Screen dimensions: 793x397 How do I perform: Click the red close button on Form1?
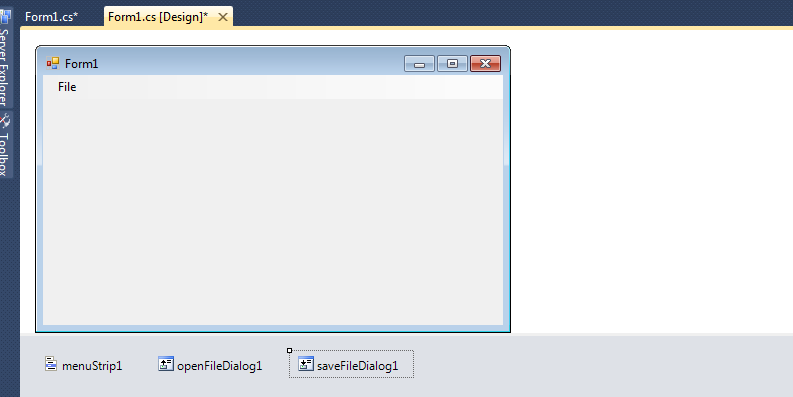tap(486, 64)
